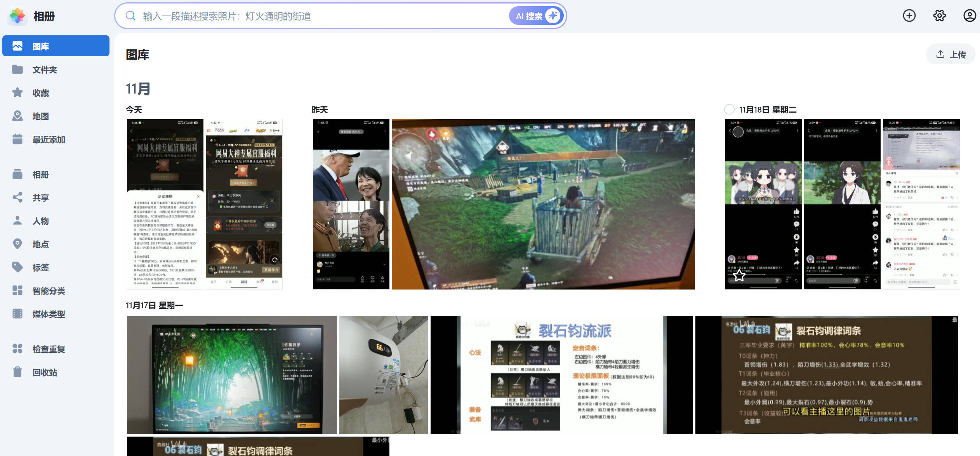Open settings gear icon
The image size is (980, 456).
939,16
